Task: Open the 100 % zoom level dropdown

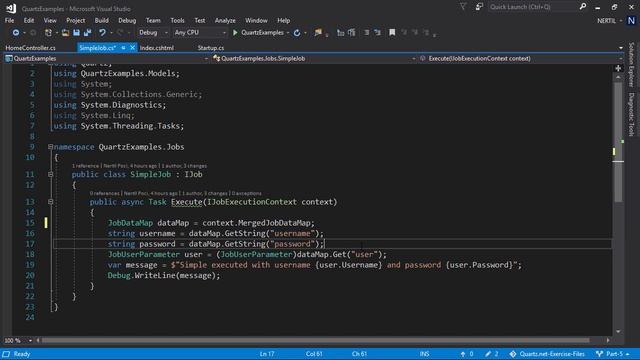Action: click(18, 340)
